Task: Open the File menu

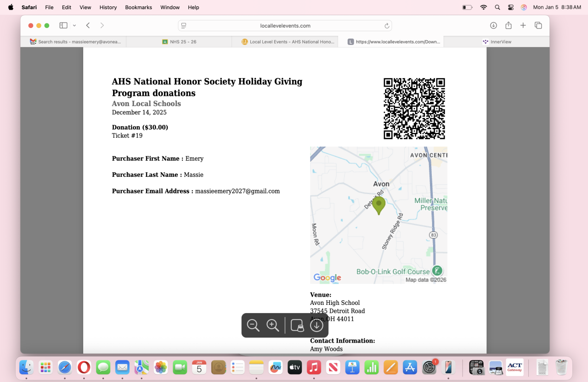Action: pyautogui.click(x=49, y=7)
